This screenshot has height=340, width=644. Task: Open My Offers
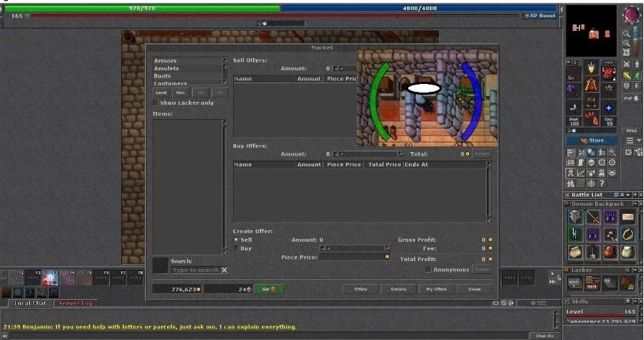436,289
